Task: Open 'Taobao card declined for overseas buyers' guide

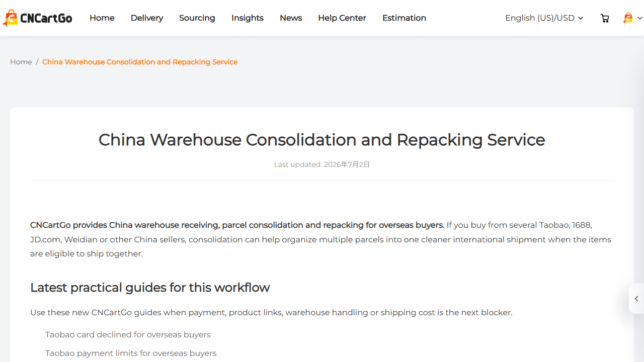Action: point(128,335)
